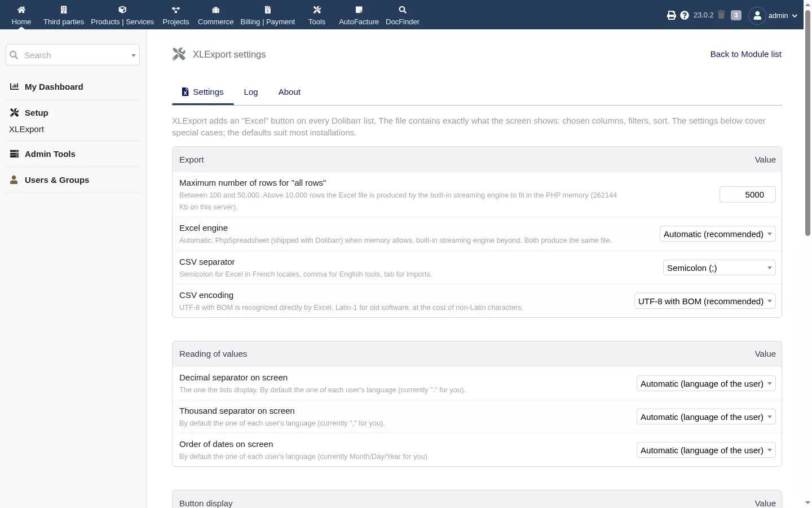This screenshot has height=508, width=812.
Task: Open AutoFacture module
Action: click(x=359, y=15)
